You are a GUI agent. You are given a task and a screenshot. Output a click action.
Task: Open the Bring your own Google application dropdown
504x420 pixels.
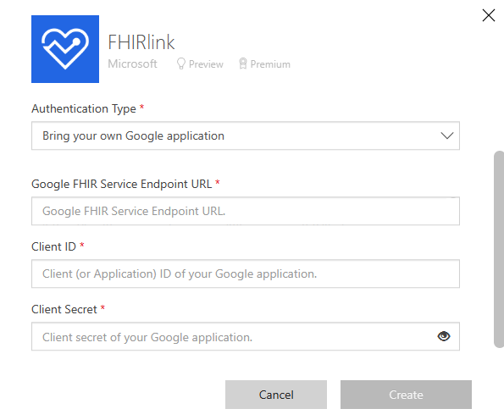click(246, 135)
